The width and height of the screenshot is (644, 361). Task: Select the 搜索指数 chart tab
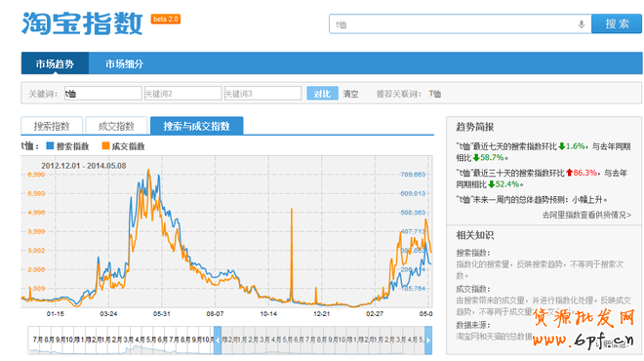tap(52, 126)
